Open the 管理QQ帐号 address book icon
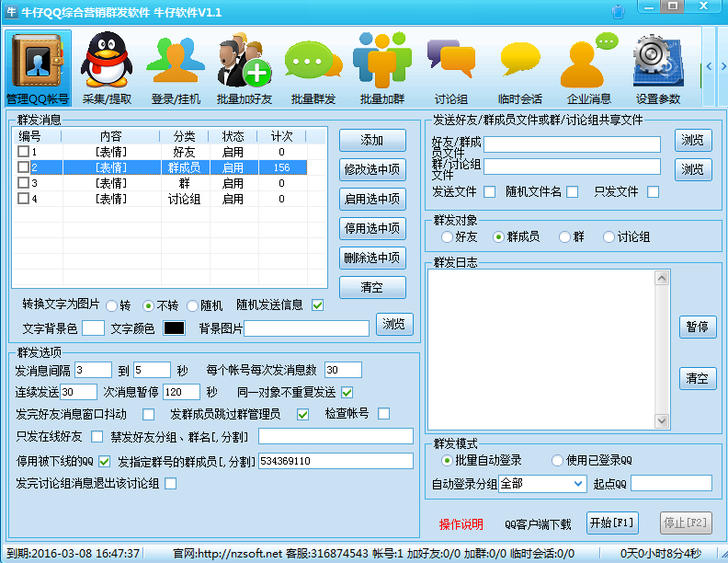This screenshot has height=563, width=728. coord(38,68)
